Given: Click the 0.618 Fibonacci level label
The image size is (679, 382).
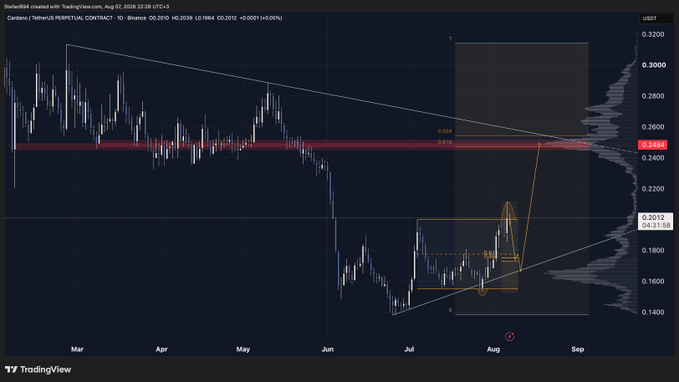Looking at the screenshot, I should click(x=445, y=142).
